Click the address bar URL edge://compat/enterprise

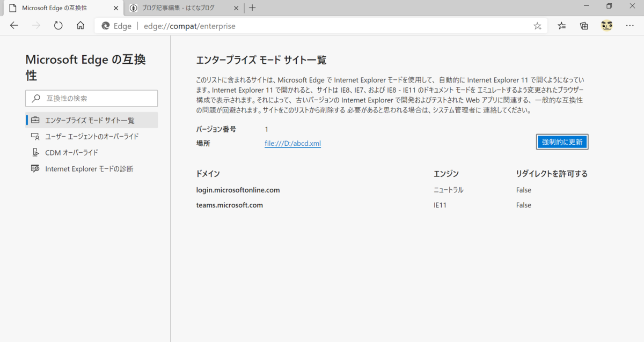pos(189,26)
